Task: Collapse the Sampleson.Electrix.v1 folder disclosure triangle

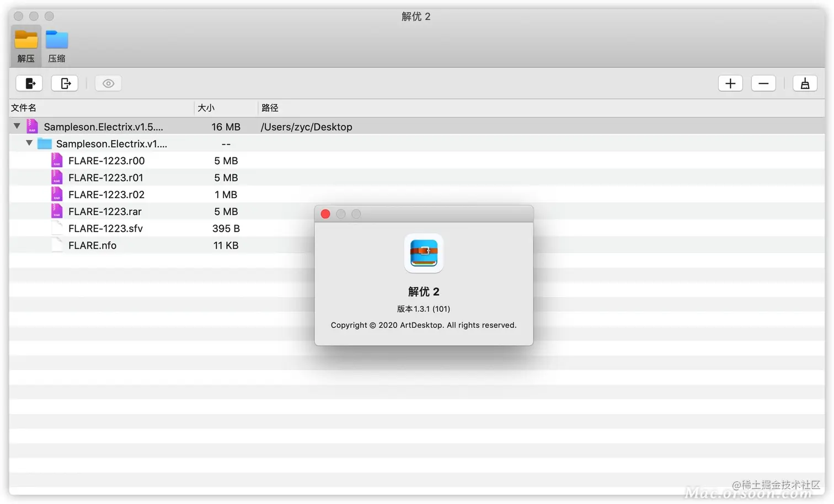Action: coord(29,143)
